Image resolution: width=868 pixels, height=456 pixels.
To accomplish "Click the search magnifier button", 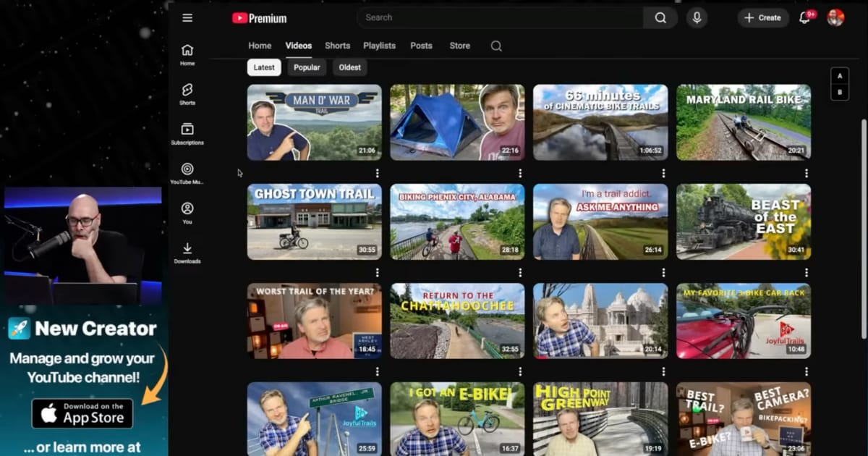I will [660, 18].
